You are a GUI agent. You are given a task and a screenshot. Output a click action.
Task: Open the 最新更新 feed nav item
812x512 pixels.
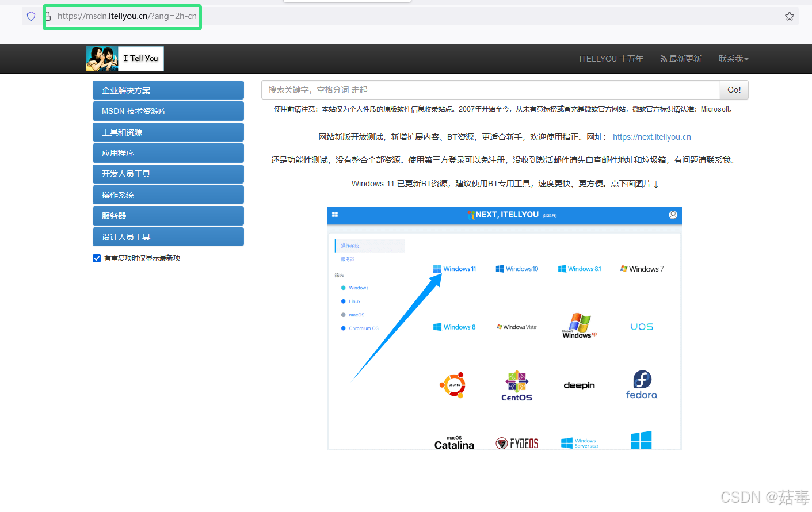(681, 59)
